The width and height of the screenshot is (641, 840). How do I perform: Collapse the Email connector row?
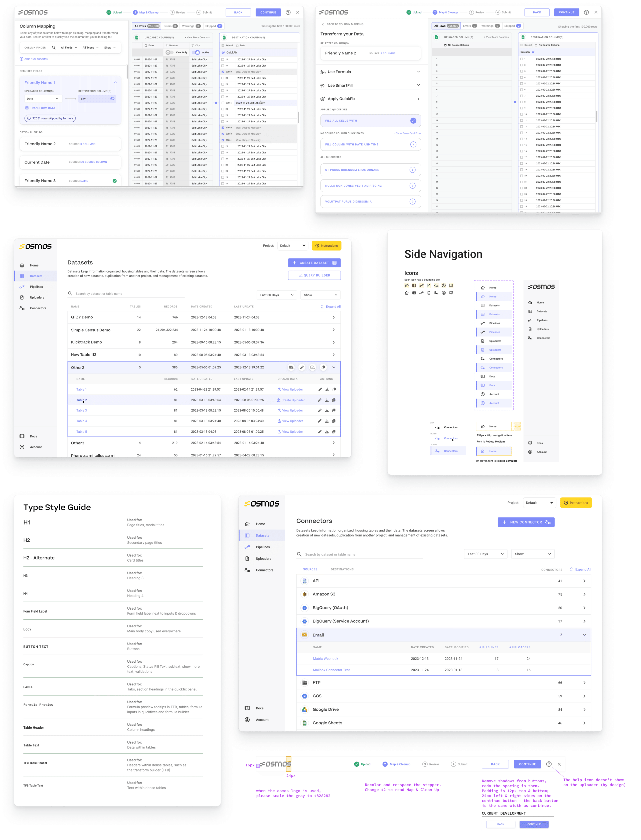[584, 635]
